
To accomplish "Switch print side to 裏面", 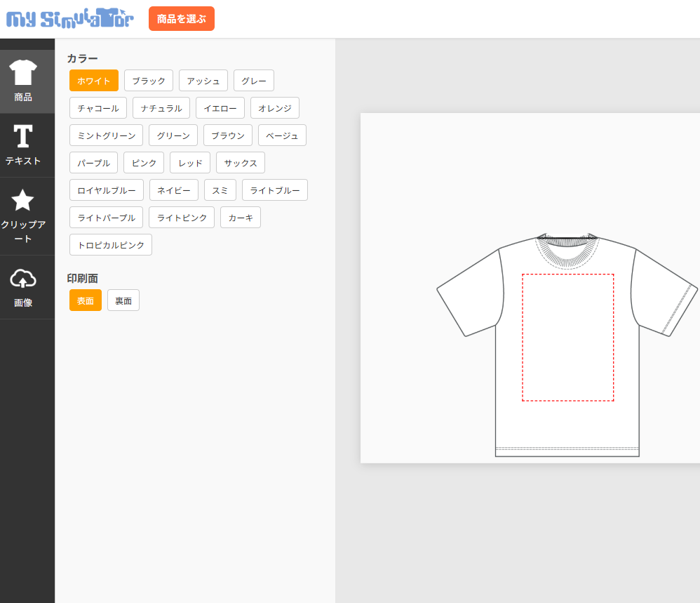I will (x=123, y=300).
